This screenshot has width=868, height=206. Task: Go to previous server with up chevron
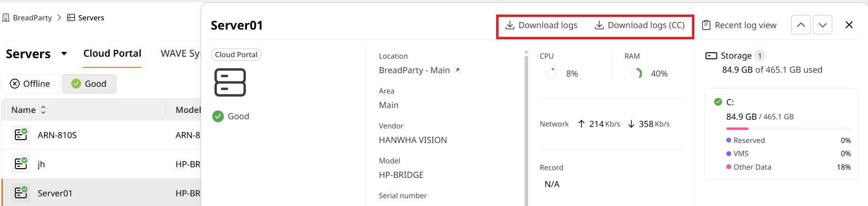coord(801,25)
